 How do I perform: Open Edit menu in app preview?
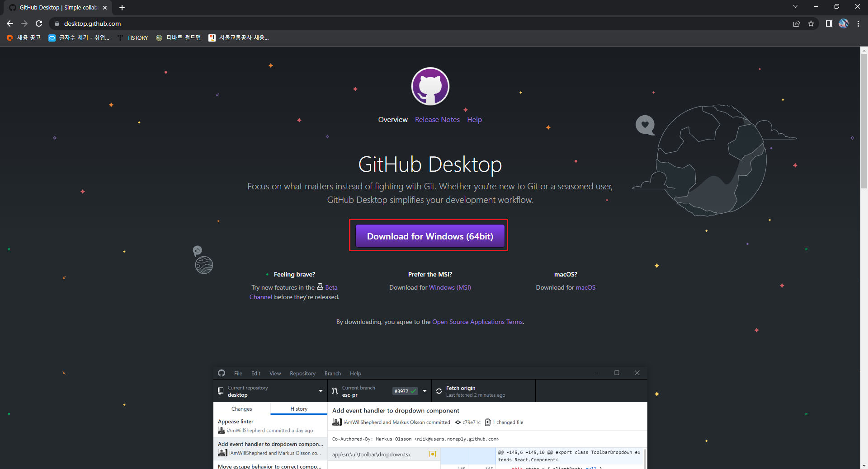tap(256, 374)
